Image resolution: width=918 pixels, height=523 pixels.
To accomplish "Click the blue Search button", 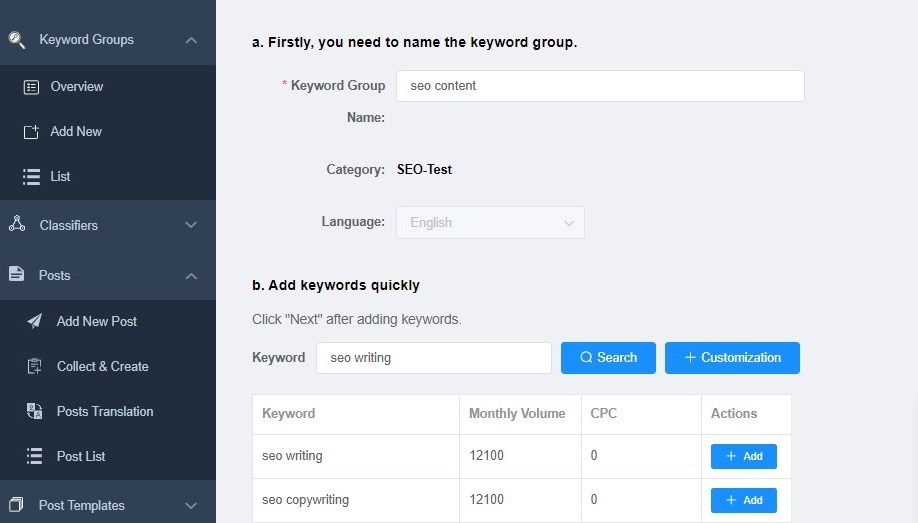I will pos(608,358).
